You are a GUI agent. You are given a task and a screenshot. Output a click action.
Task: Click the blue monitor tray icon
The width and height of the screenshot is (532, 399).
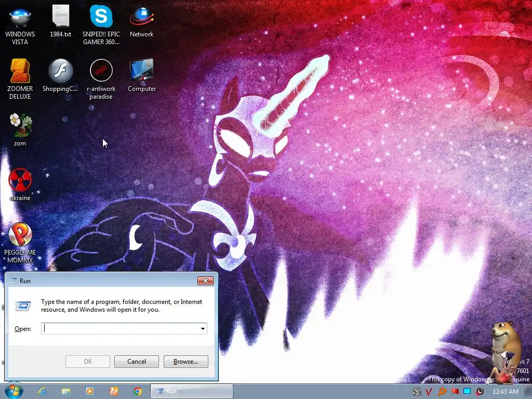click(x=467, y=392)
